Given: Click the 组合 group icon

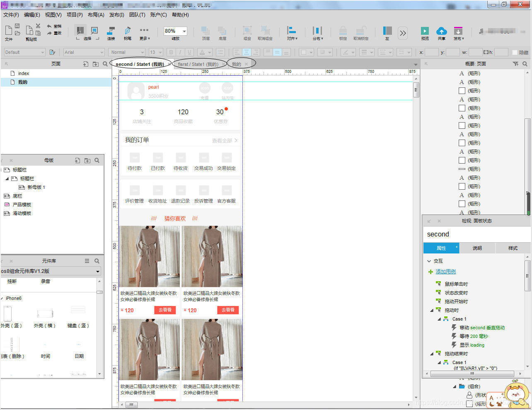Looking at the screenshot, I should click(x=247, y=31).
